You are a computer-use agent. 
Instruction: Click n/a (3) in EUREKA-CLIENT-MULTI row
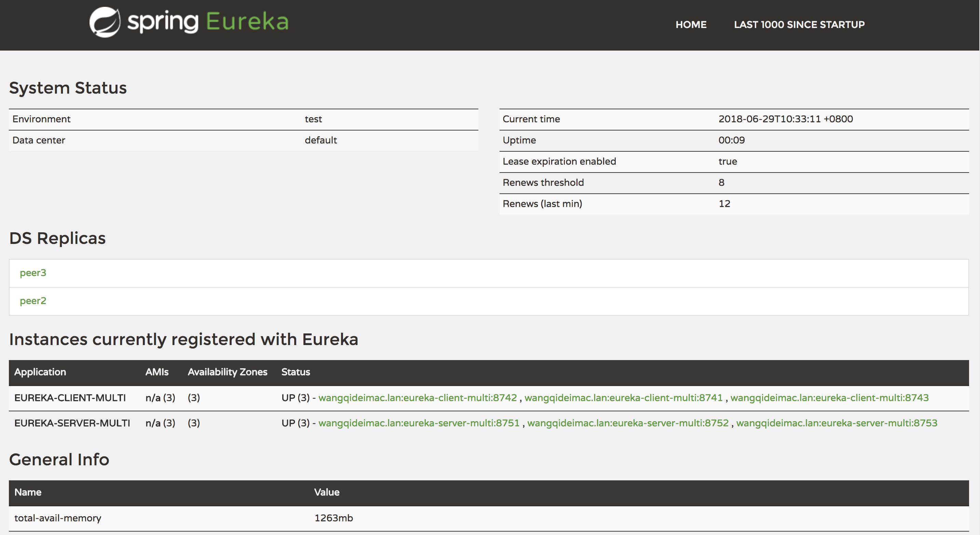click(x=160, y=398)
